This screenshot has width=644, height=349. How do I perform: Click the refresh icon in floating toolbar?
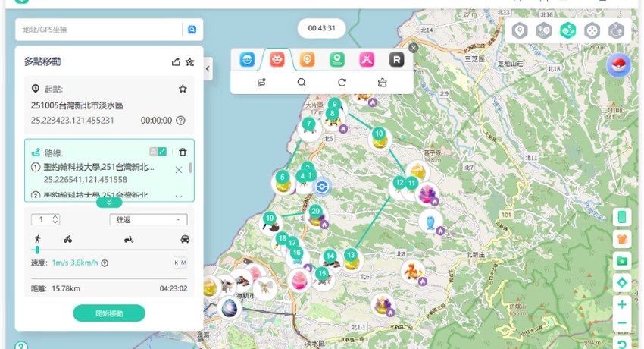(x=342, y=82)
